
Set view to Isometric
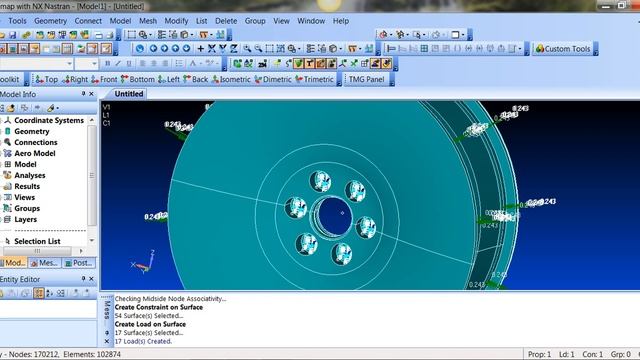(231, 79)
